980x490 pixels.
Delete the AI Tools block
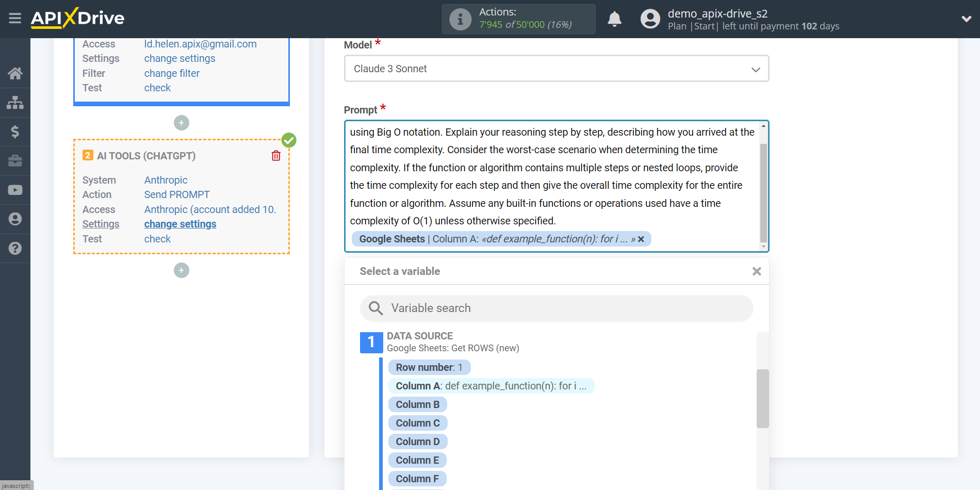point(276,156)
